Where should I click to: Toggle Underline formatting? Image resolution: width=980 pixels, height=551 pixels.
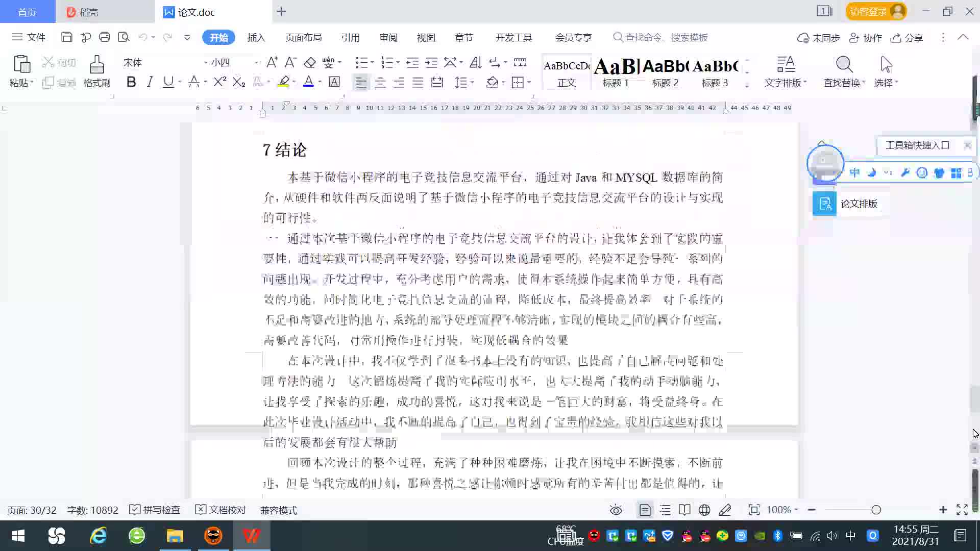(x=168, y=82)
